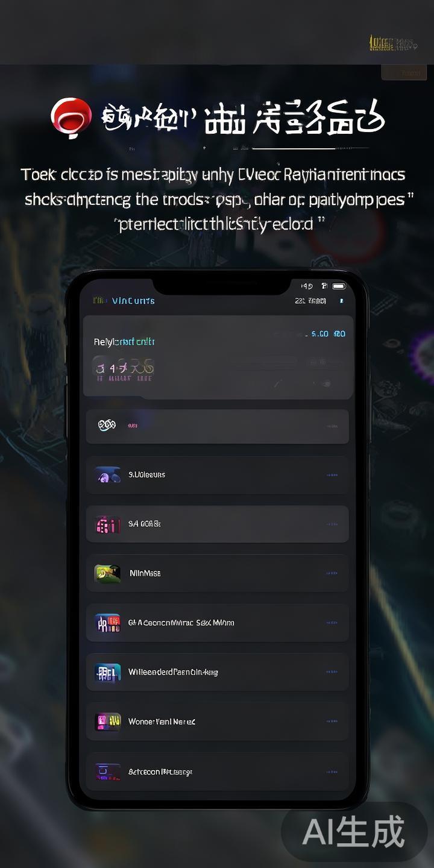Click the icon beside WilleenderdPaenbln-king
The height and width of the screenshot is (868, 434).
point(107,672)
